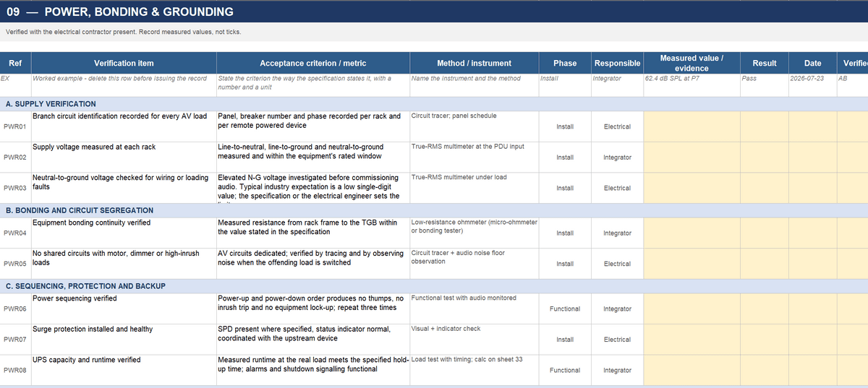Image resolution: width=868 pixels, height=388 pixels.
Task: Select reference cell PWR07
Action: tap(15, 339)
